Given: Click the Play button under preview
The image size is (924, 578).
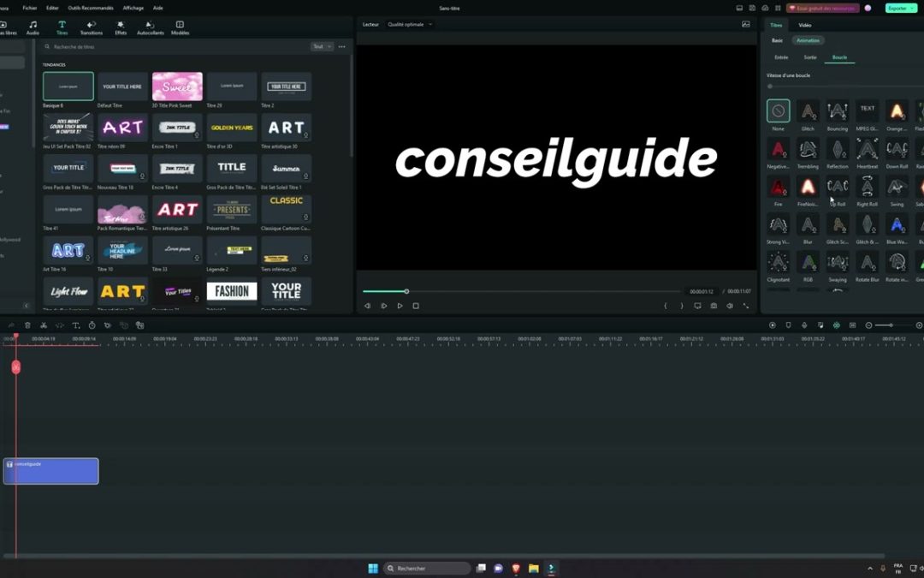Looking at the screenshot, I should [400, 306].
